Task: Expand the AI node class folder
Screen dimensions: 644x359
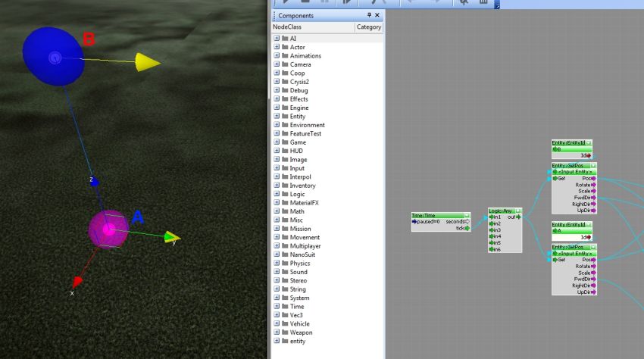Action: pos(277,39)
